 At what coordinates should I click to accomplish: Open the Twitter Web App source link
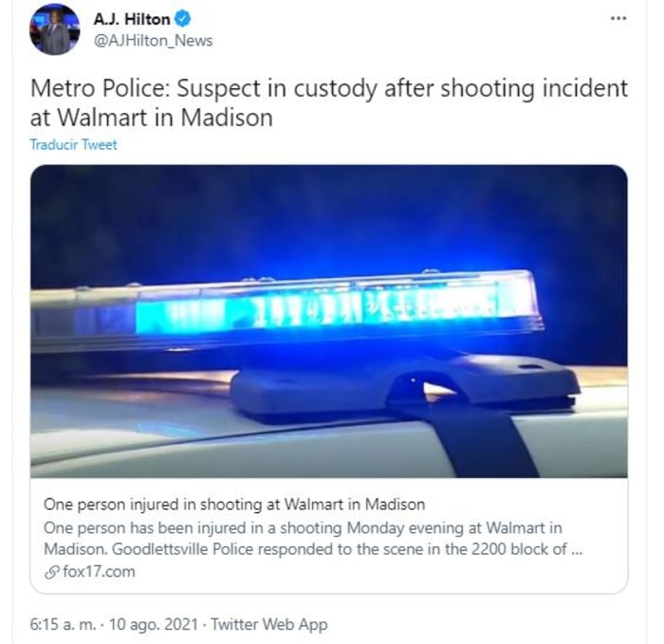pyautogui.click(x=269, y=624)
